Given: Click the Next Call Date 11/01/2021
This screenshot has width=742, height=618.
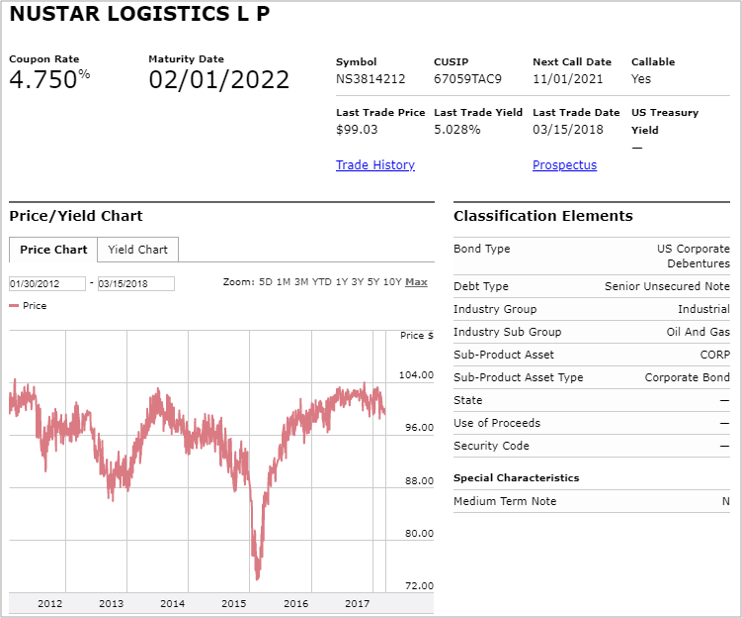Looking at the screenshot, I should coord(568,79).
